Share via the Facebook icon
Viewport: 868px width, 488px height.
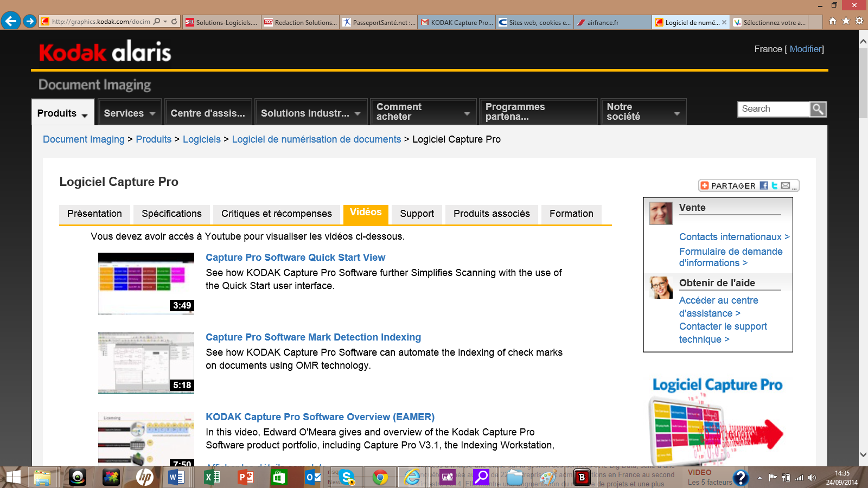pos(764,185)
